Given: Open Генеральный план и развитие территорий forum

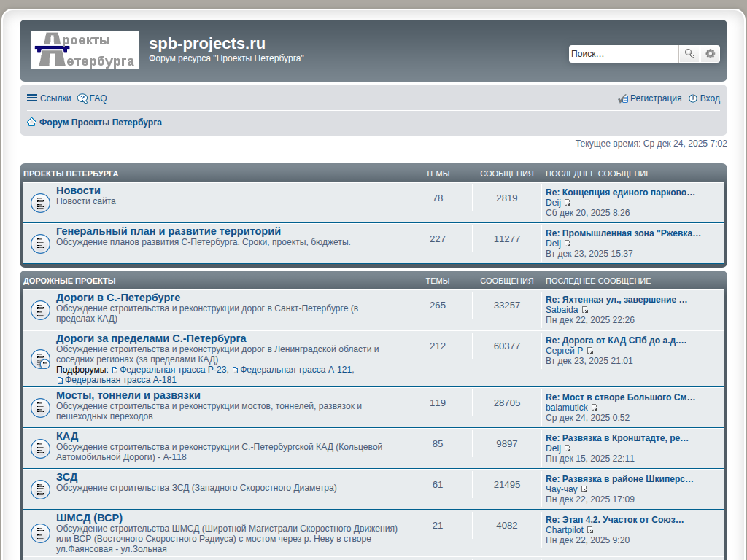Looking at the screenshot, I should 168,231.
